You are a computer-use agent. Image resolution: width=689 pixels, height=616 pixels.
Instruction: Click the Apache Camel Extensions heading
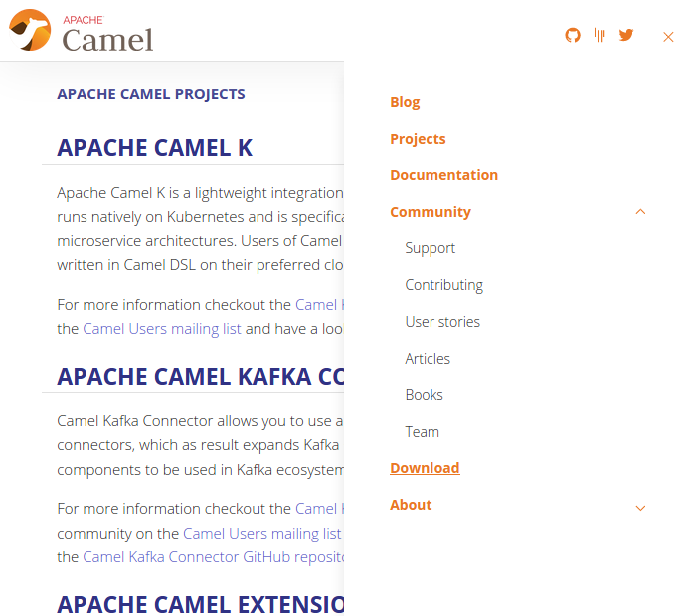[x=201, y=605]
